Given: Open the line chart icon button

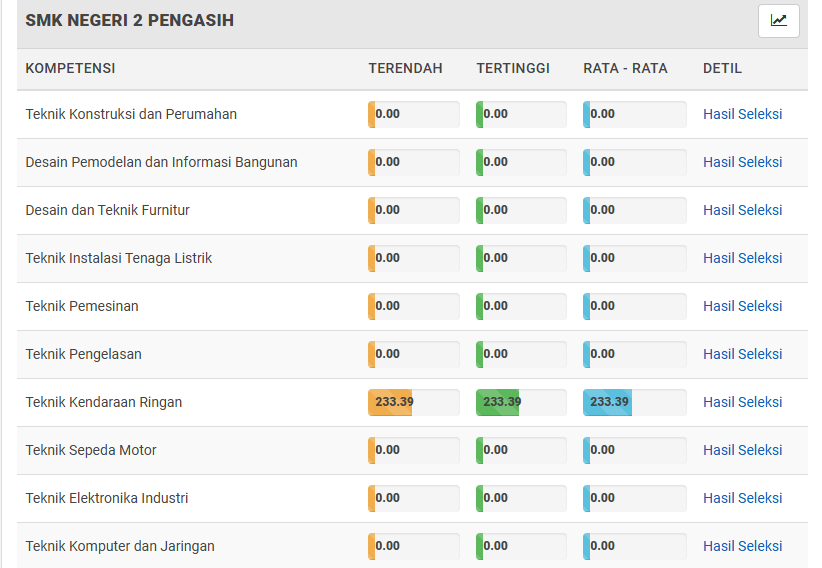Looking at the screenshot, I should 778,21.
